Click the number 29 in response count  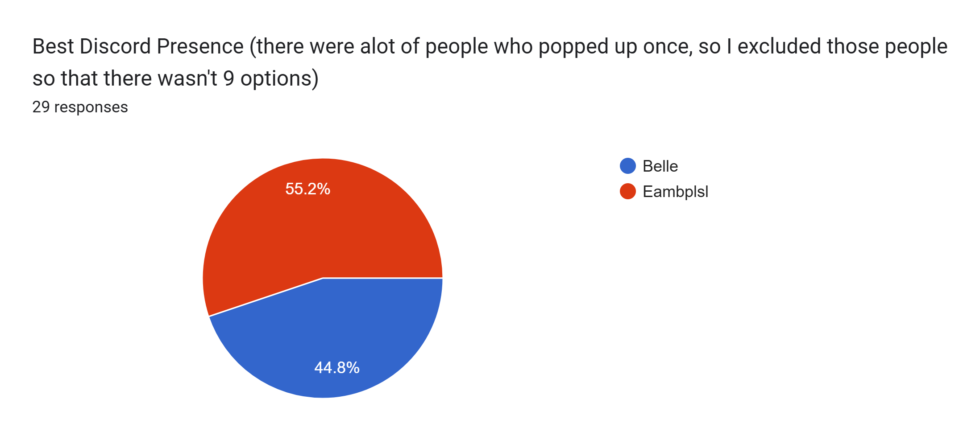tap(41, 107)
